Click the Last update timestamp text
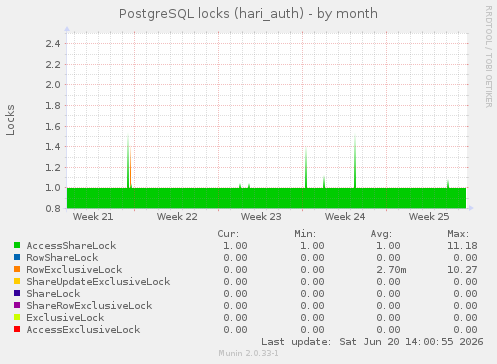The width and height of the screenshot is (497, 364). point(372,342)
